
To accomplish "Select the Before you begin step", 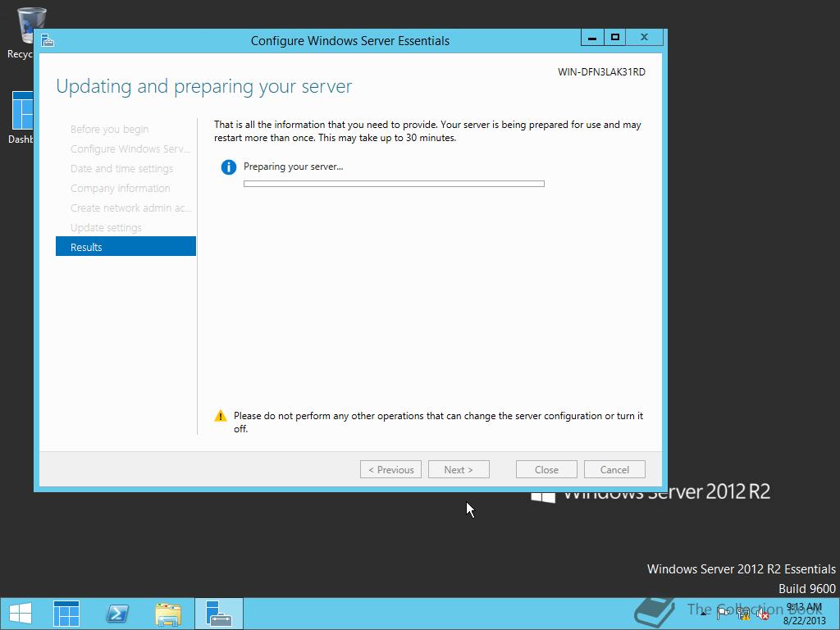I will click(x=109, y=129).
